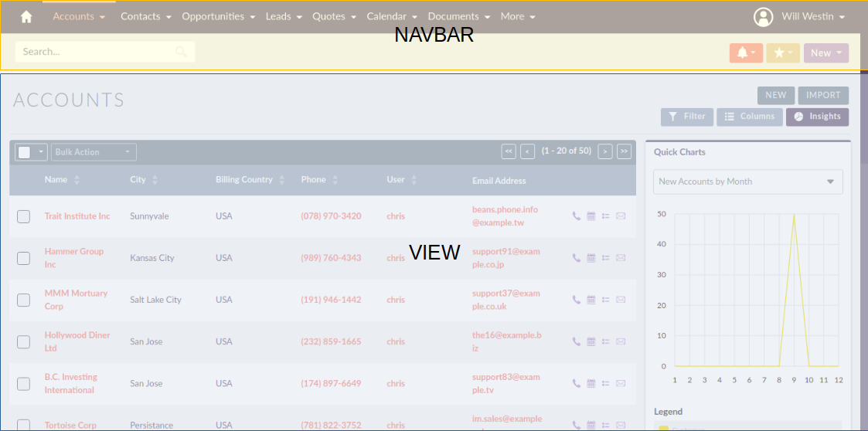Screen dimensions: 868x431
Task: Open the notifications bell
Action: tap(746, 53)
